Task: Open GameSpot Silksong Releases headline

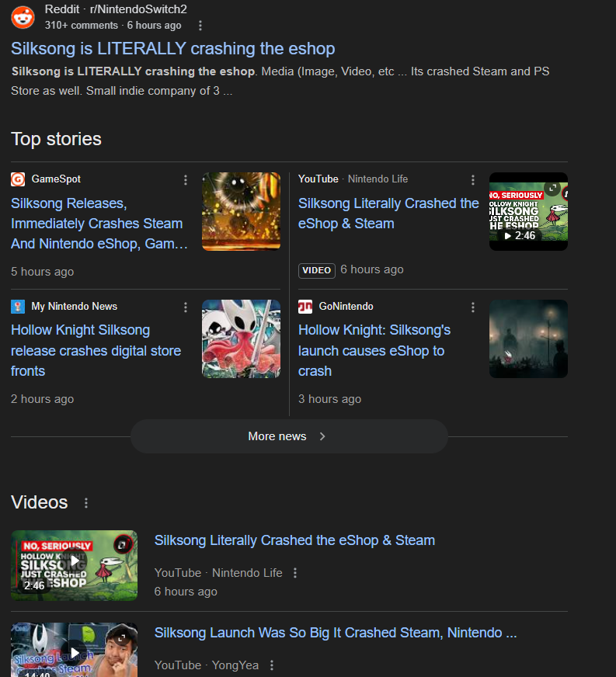Action: point(99,224)
